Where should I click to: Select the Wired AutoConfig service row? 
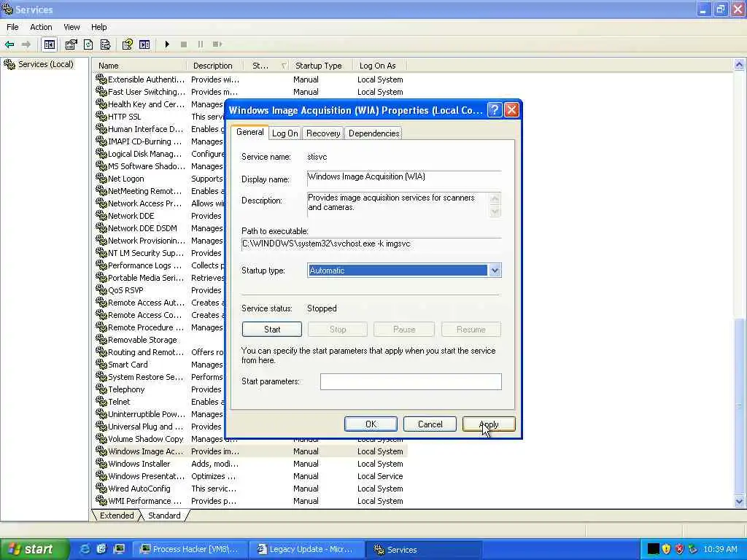(x=251, y=488)
